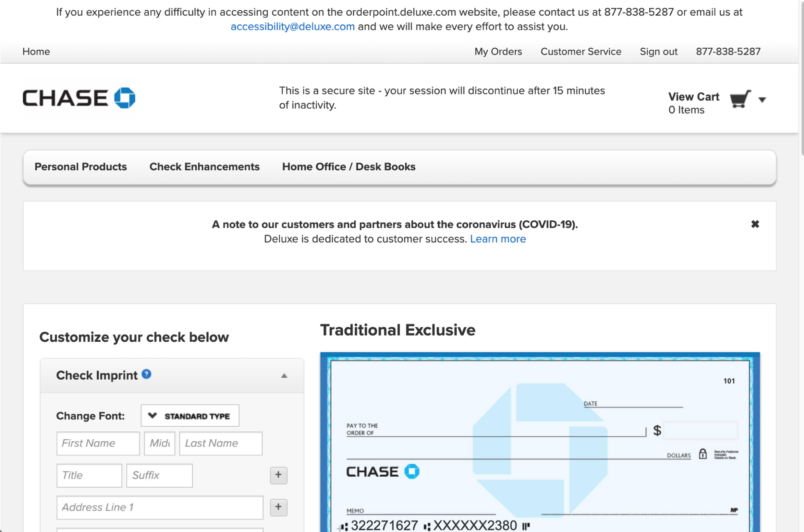The width and height of the screenshot is (804, 532).
Task: Click the Sign out button
Action: coord(659,52)
